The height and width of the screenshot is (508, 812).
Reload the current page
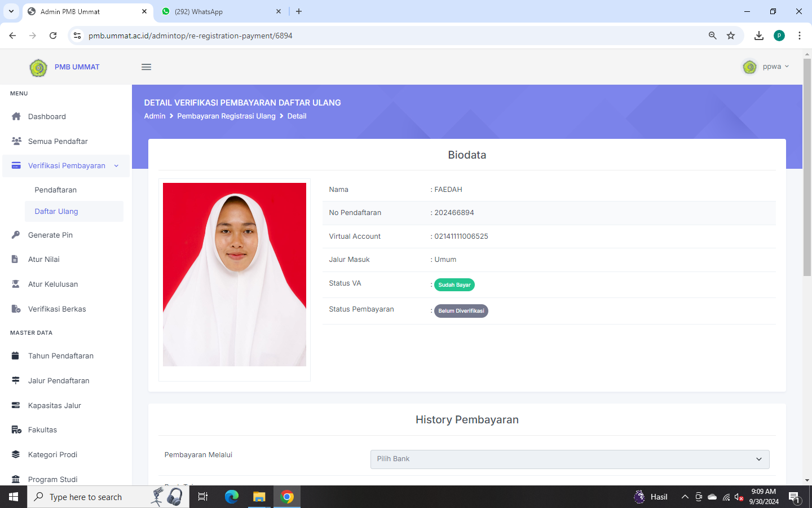click(53, 36)
